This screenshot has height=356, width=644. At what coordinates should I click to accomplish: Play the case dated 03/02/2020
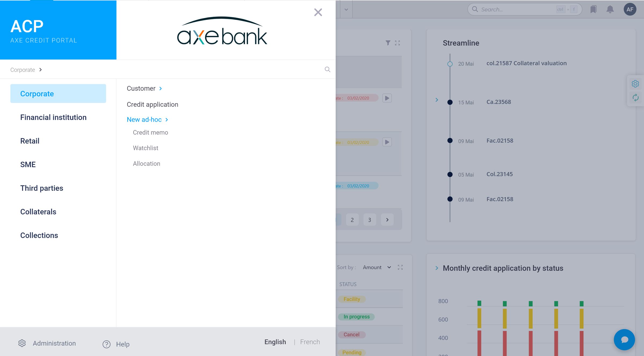387,98
